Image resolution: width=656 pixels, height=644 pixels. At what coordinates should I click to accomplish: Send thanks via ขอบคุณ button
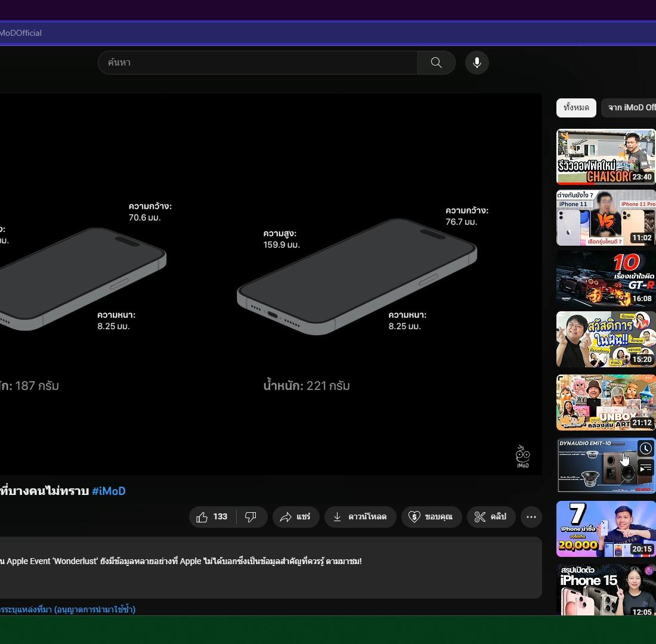[x=432, y=517]
